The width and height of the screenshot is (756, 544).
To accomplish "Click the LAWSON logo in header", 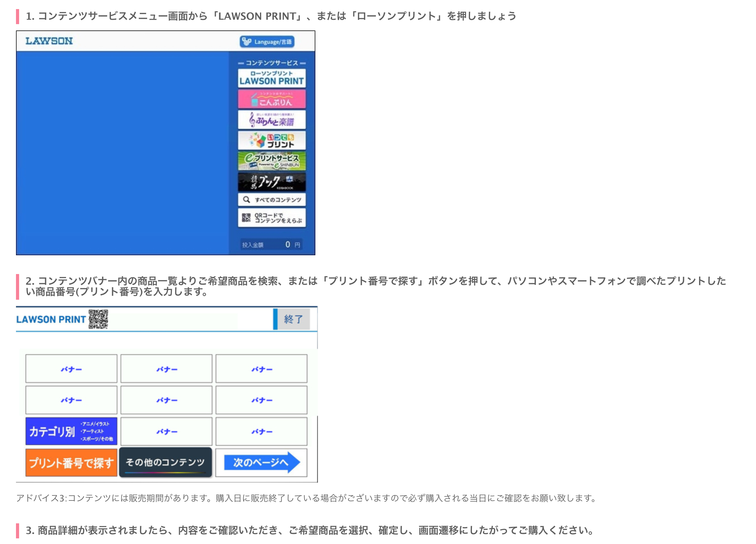I will pos(49,41).
